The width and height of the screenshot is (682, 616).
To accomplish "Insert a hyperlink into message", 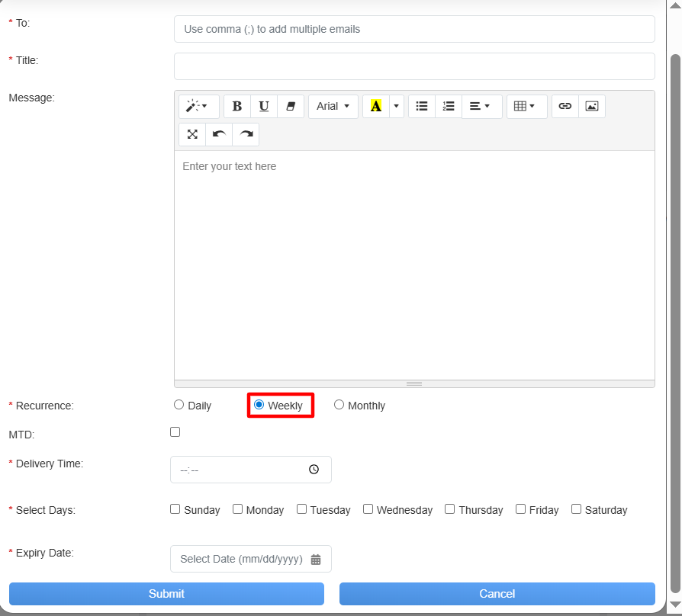I will (565, 107).
